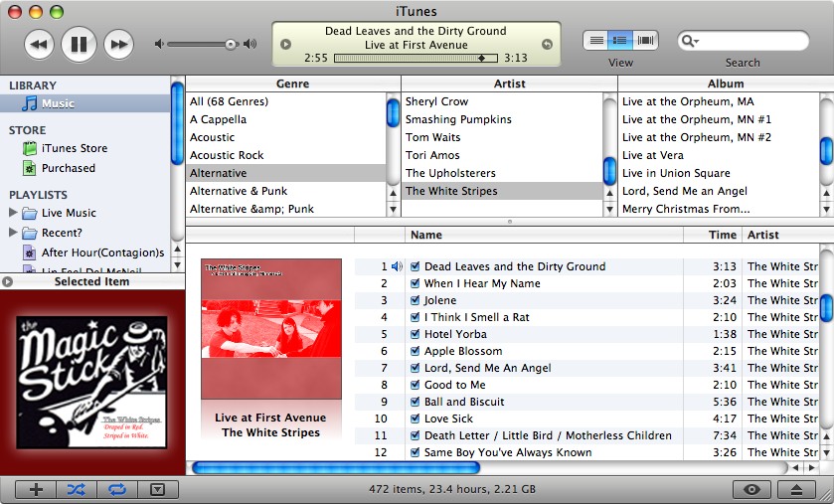This screenshot has height=504, width=834.
Task: Uncheck I Think I Smell a Rat
Action: point(415,317)
